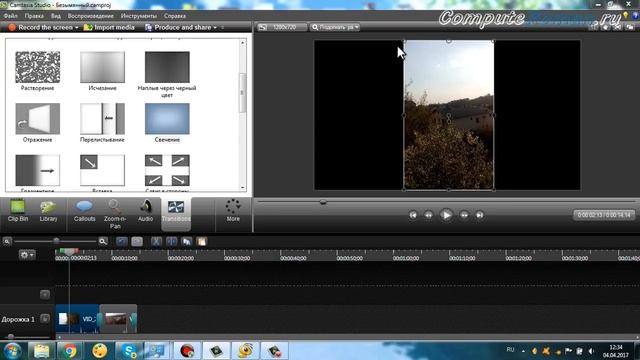This screenshot has width=640, height=360.
Task: Select the Свечение glow transition
Action: click(167, 119)
